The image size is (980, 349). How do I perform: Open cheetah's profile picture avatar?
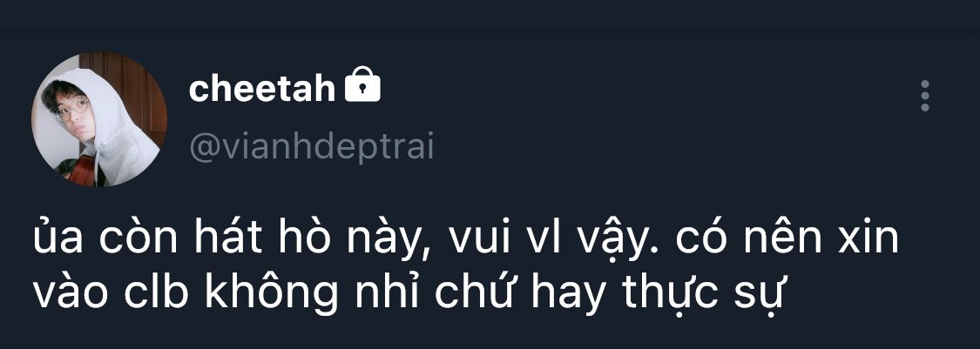tap(99, 119)
